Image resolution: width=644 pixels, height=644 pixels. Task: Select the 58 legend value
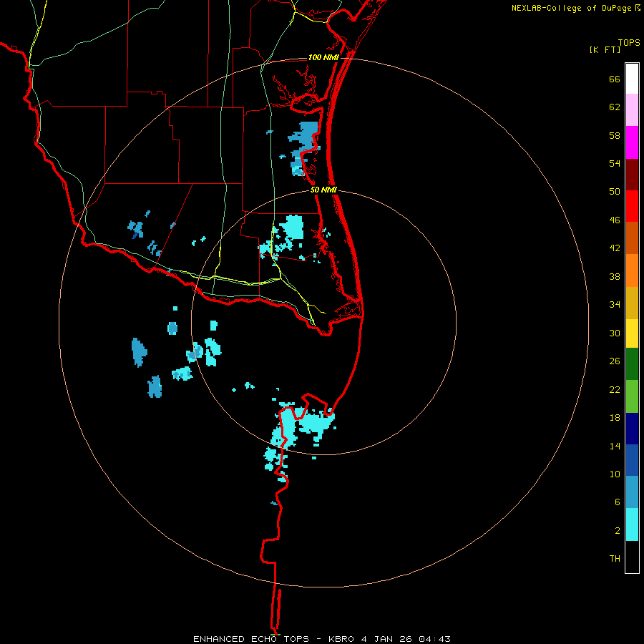click(615, 135)
